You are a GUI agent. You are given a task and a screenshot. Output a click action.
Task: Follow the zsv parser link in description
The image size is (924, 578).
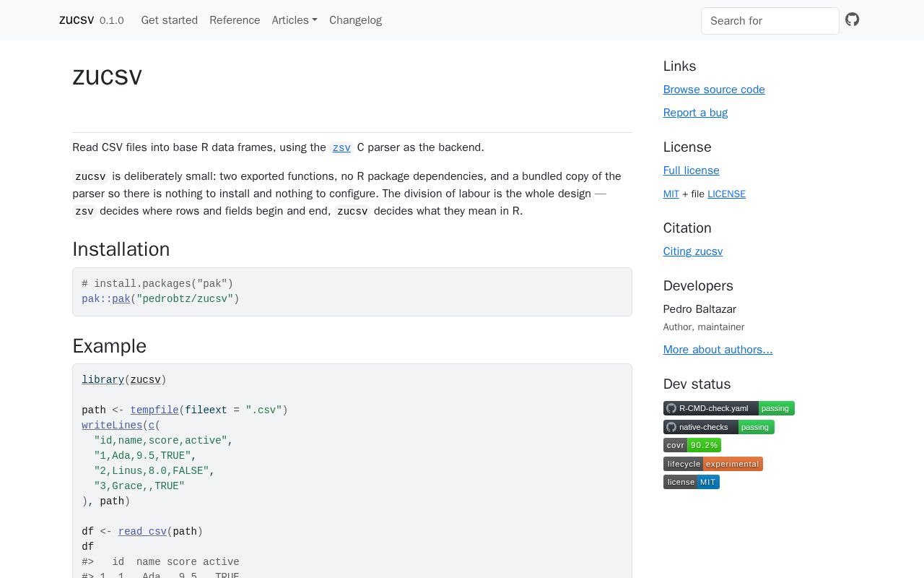(x=341, y=147)
